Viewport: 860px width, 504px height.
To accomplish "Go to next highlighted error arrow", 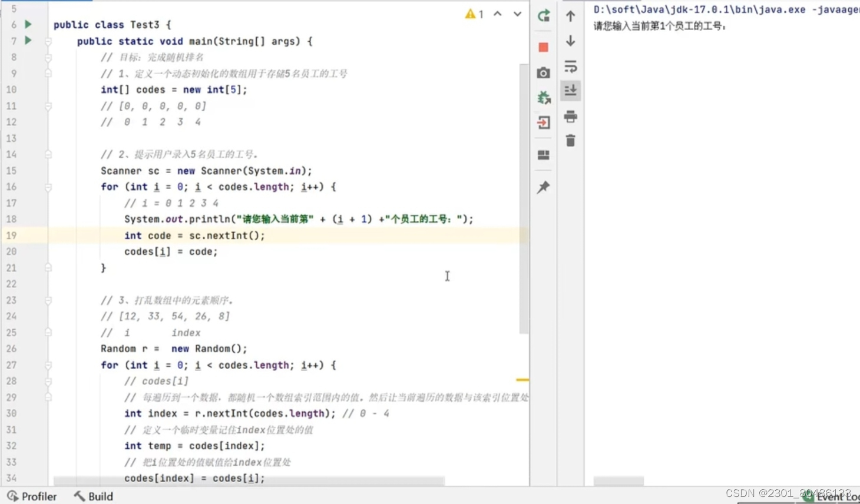I will tap(517, 14).
